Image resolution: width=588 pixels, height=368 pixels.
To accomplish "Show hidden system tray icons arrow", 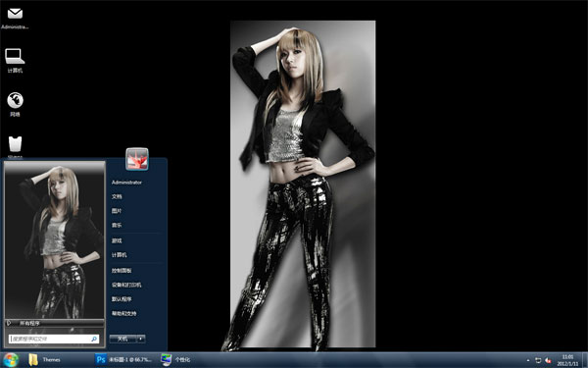I will tap(528, 360).
